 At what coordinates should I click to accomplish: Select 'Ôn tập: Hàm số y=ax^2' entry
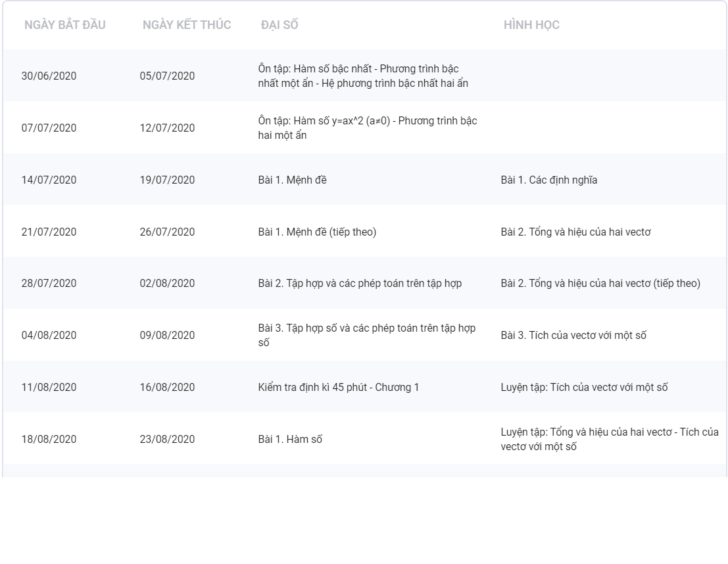(368, 128)
